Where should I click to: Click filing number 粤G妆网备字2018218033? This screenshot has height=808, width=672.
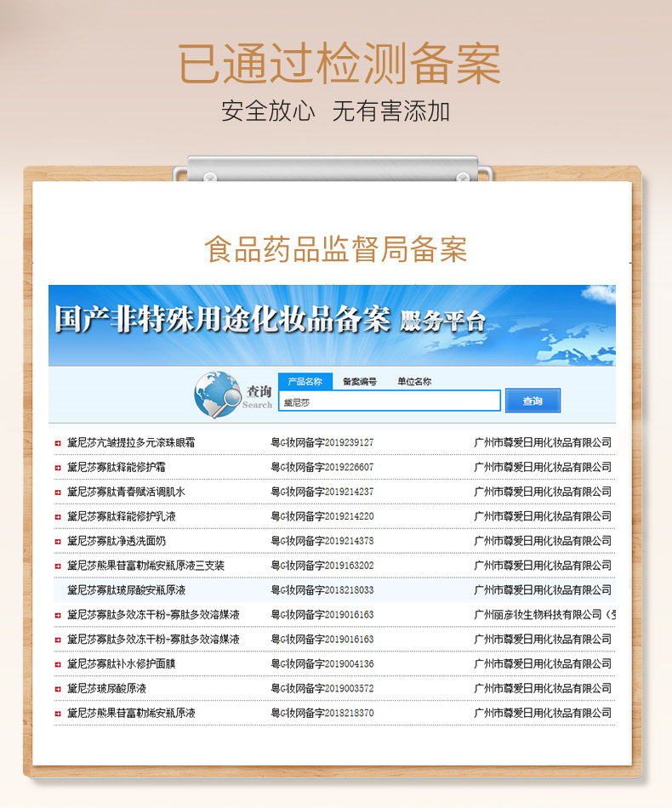pyautogui.click(x=322, y=590)
